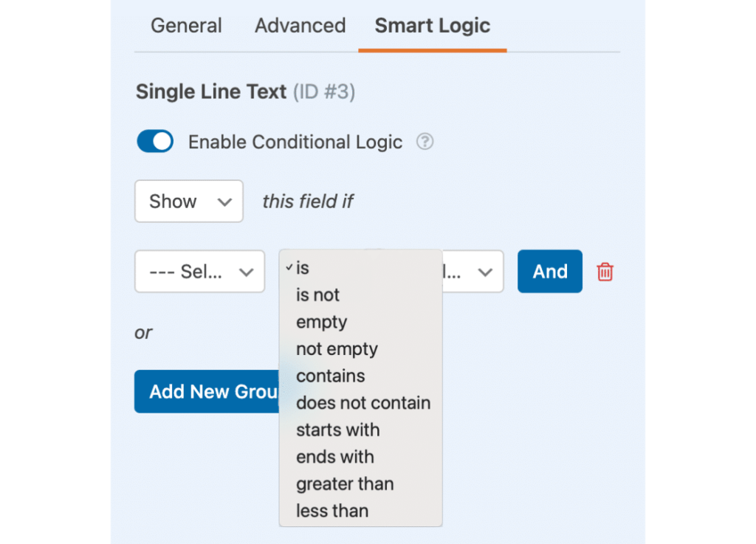Image resolution: width=756 pixels, height=544 pixels.
Task: Select the checked 'is' operator
Action: tap(303, 268)
